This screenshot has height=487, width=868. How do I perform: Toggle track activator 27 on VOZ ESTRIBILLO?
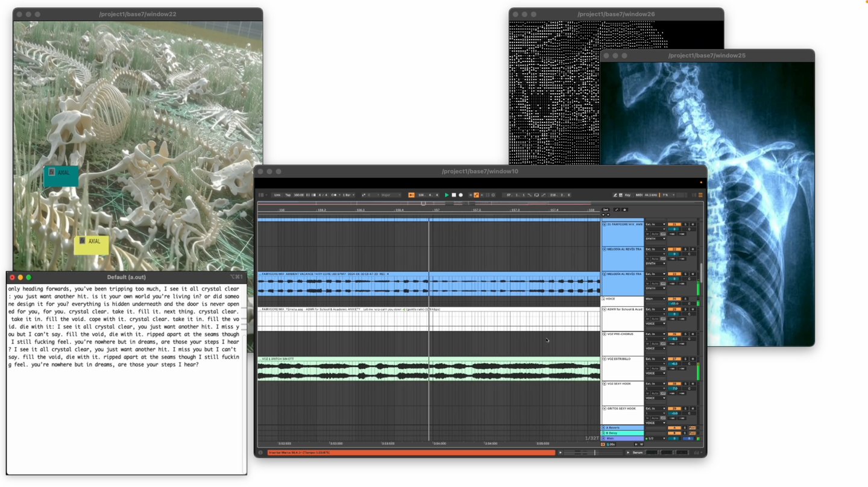pyautogui.click(x=675, y=359)
